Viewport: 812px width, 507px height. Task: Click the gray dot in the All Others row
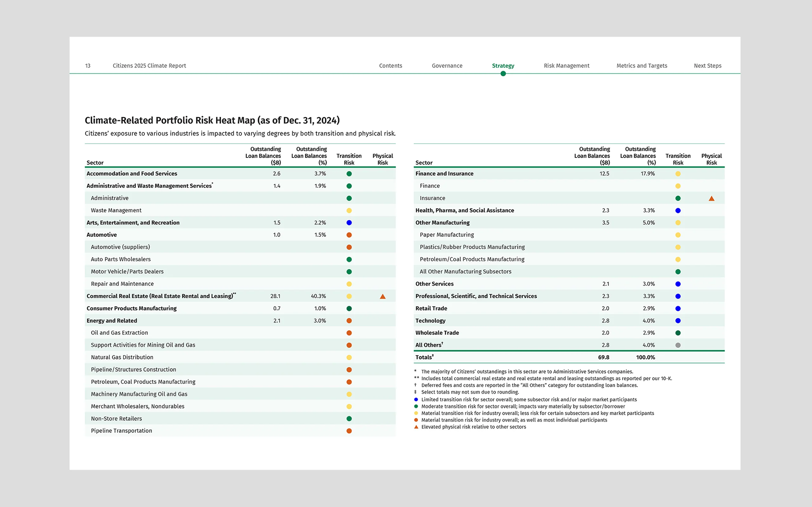(x=678, y=345)
